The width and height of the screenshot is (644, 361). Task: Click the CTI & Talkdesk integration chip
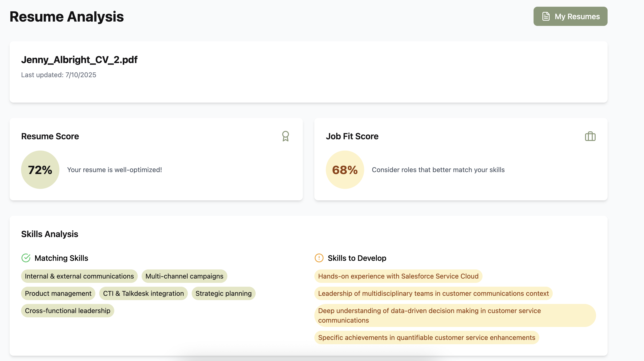(x=143, y=293)
